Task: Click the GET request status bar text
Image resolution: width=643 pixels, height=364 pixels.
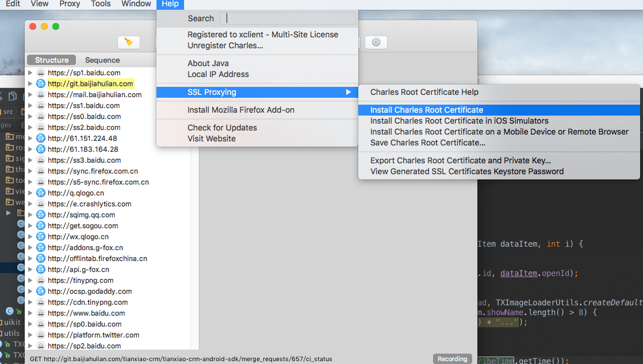Action: click(x=181, y=359)
